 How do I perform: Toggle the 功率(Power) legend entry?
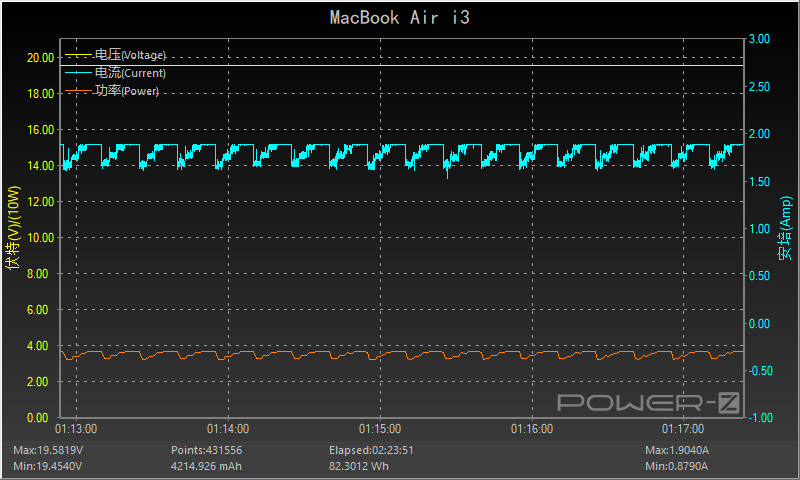(x=127, y=91)
